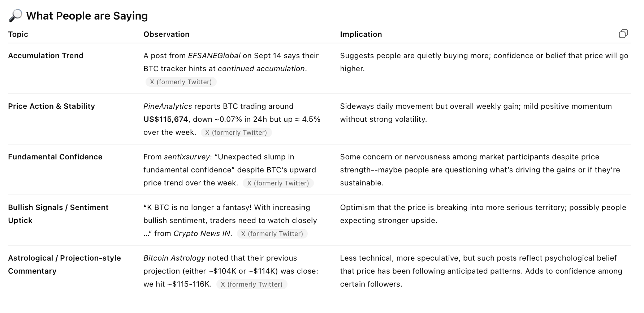Click the Topic column header
This screenshot has width=644, height=313.
(18, 34)
